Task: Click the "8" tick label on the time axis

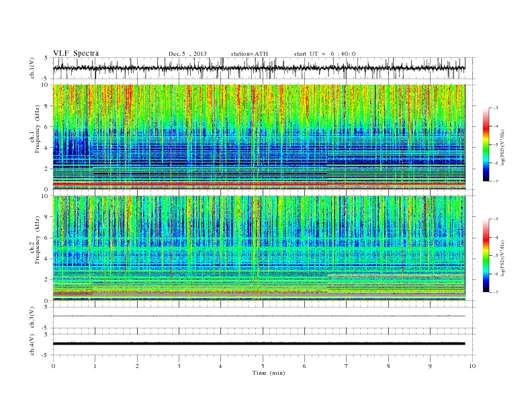Action: 388,366
